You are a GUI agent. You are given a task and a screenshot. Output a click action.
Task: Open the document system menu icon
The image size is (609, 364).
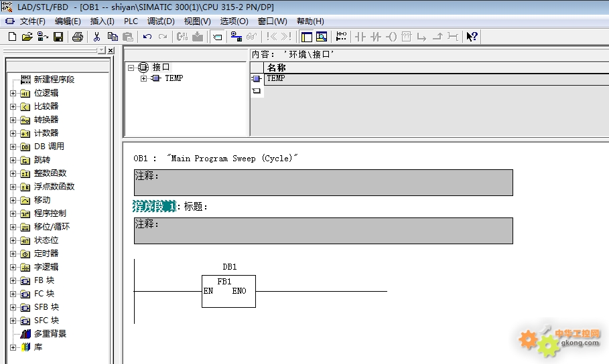click(x=10, y=21)
